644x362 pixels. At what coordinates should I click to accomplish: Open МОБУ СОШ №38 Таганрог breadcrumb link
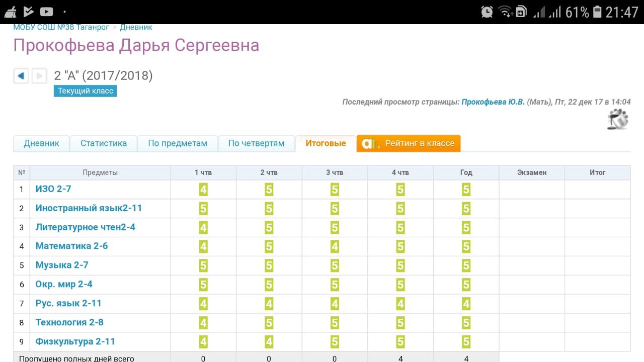[x=61, y=27]
